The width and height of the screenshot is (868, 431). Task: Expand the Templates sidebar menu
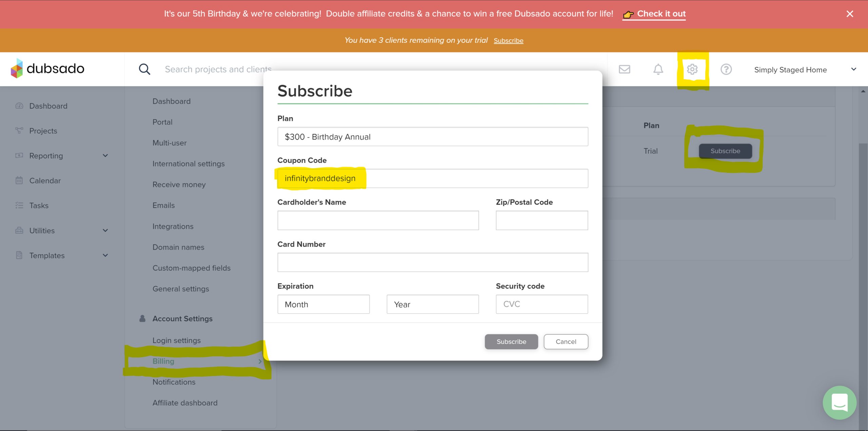(x=105, y=255)
